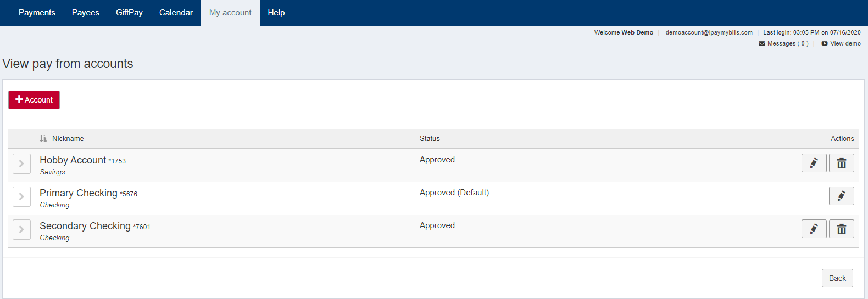868x299 pixels.
Task: Go to the GiftPay tab
Action: pos(129,13)
